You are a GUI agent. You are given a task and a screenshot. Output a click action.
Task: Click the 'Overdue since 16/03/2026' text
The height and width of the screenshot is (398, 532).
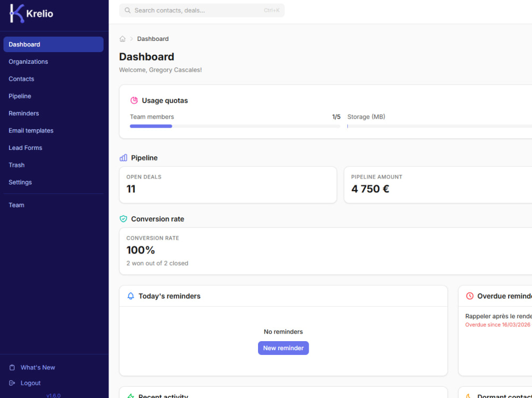(497, 325)
